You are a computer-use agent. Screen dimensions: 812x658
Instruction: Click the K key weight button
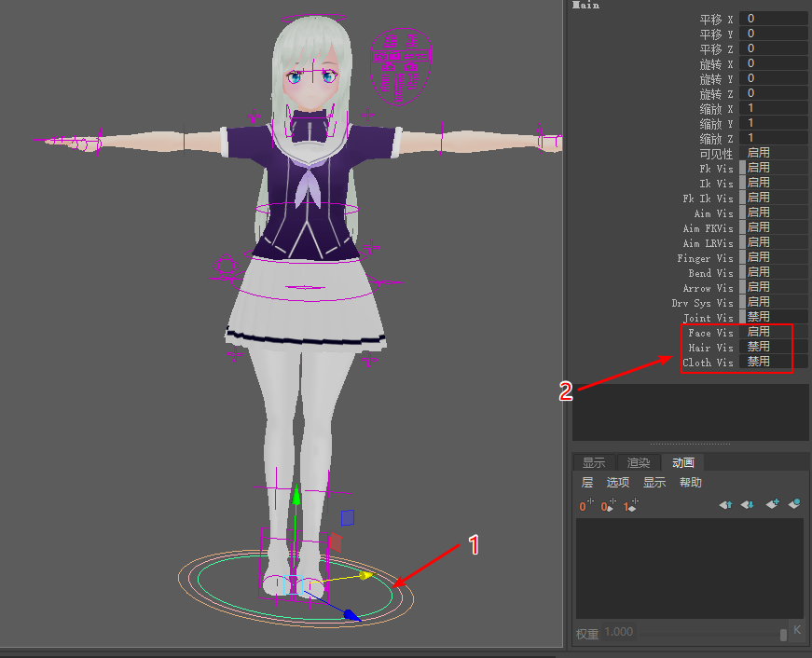(797, 631)
